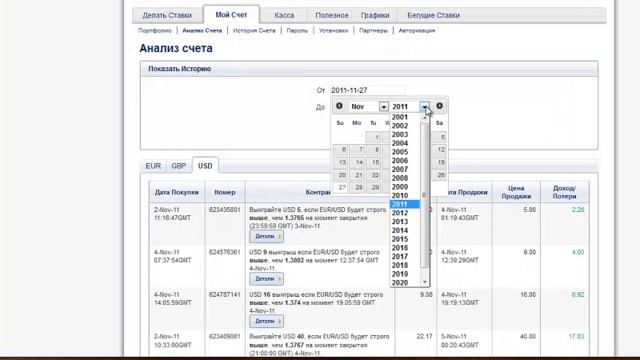This screenshot has width=640, height=360.
Task: Click the Номер column header
Action: tap(225, 192)
